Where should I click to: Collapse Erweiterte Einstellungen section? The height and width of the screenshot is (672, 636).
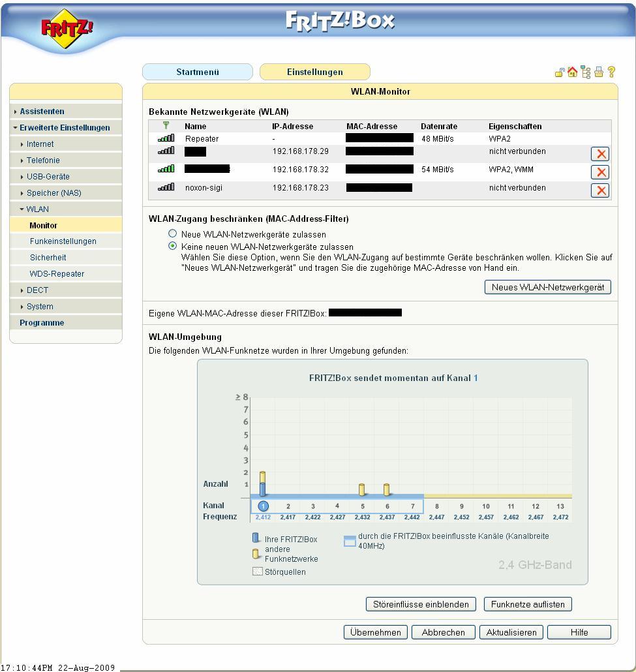65,128
